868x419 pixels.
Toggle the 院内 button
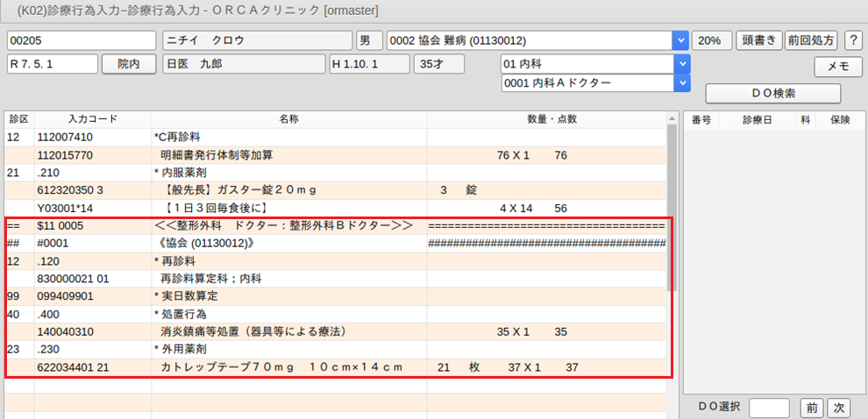pos(129,64)
